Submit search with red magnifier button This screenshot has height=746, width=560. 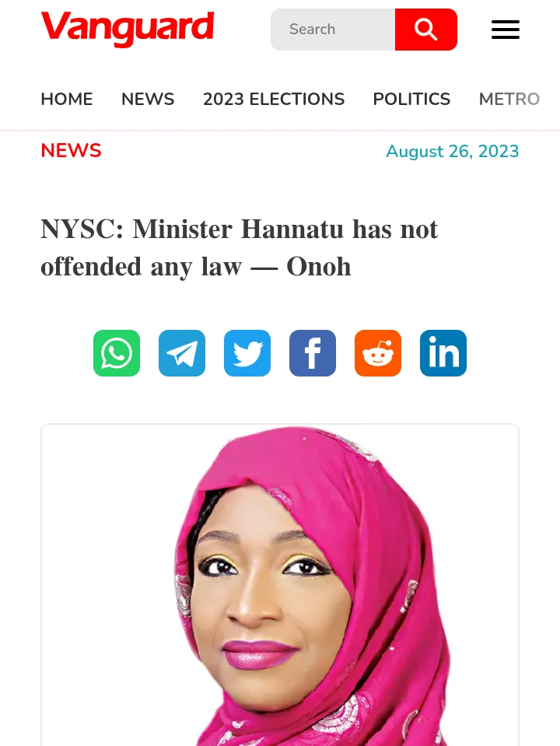tap(425, 30)
